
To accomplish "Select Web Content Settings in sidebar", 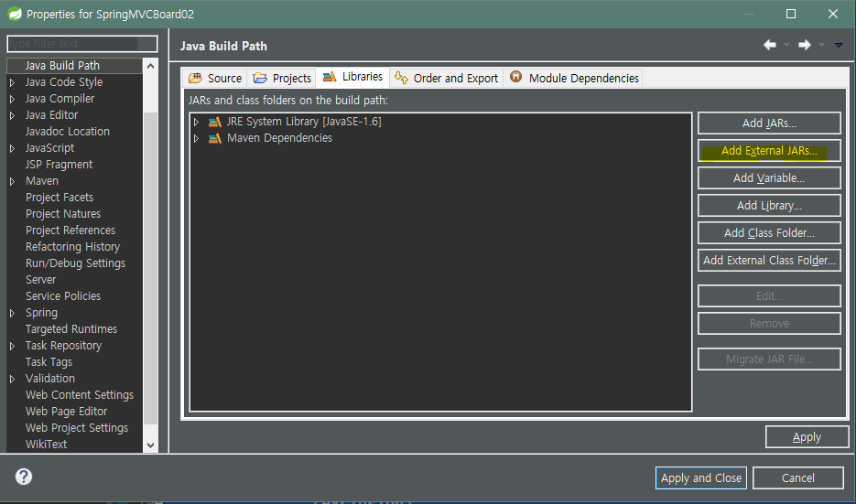I will (79, 395).
